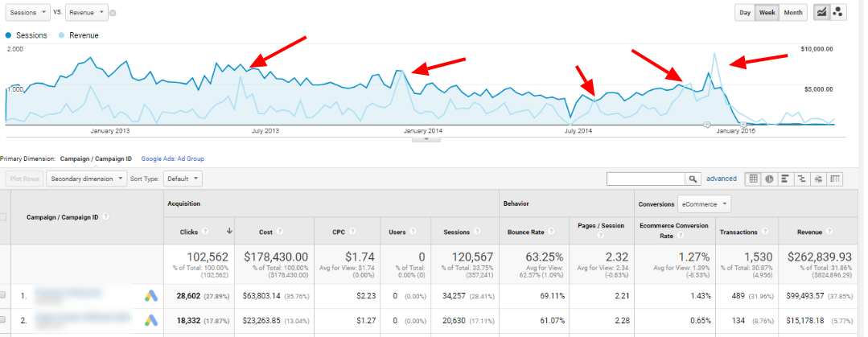
Task: Select the data table view icon
Action: point(752,179)
